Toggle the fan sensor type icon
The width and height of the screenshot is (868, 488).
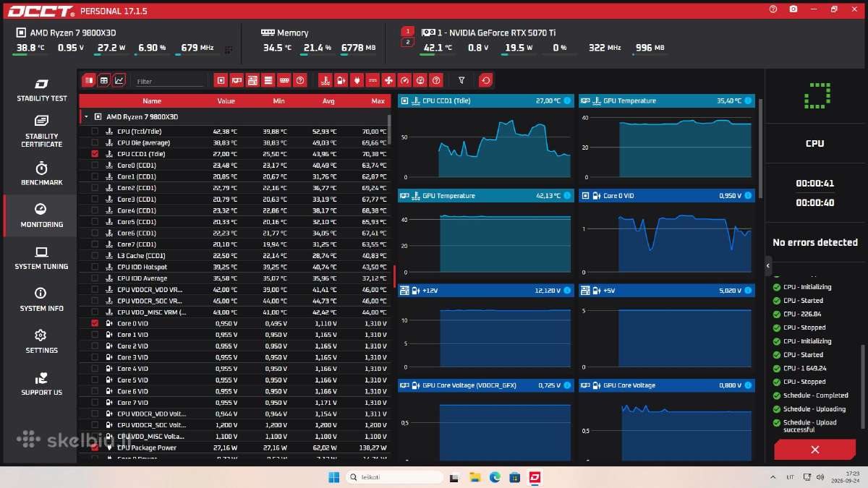(388, 80)
